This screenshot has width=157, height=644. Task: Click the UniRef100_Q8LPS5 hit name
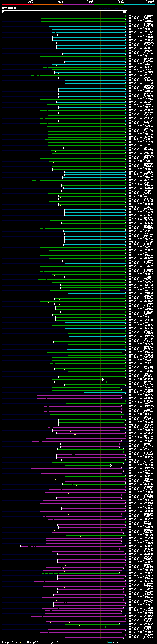(141, 368)
